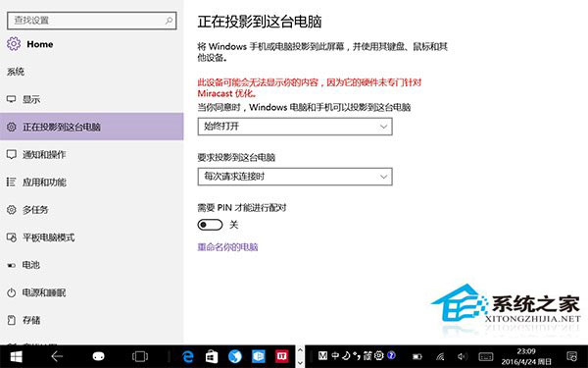Click the blue cube app taskbar icon
588x368 pixels.
pyautogui.click(x=259, y=356)
